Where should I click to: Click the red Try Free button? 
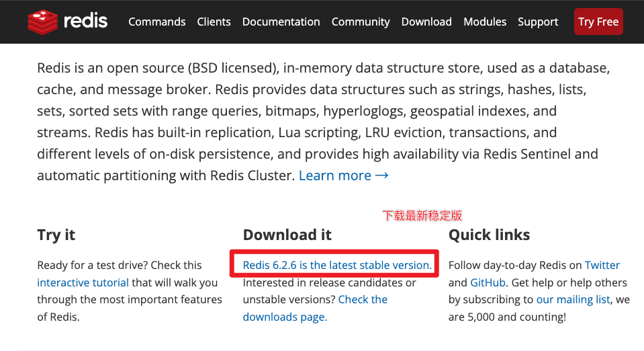click(x=598, y=22)
